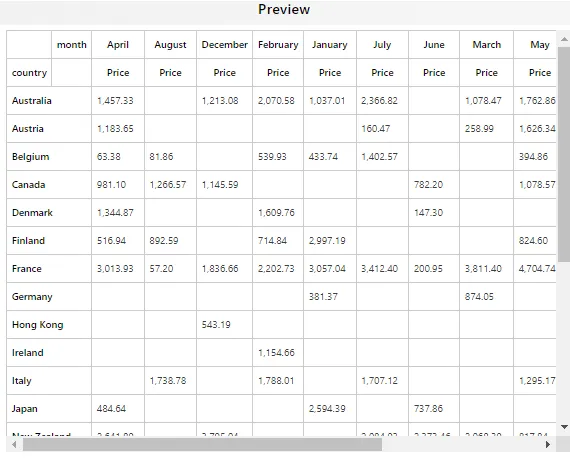Viewport: 570px width, 458px height.
Task: Click the scroll down arrow on vertical scrollbar
Action: coord(564,427)
